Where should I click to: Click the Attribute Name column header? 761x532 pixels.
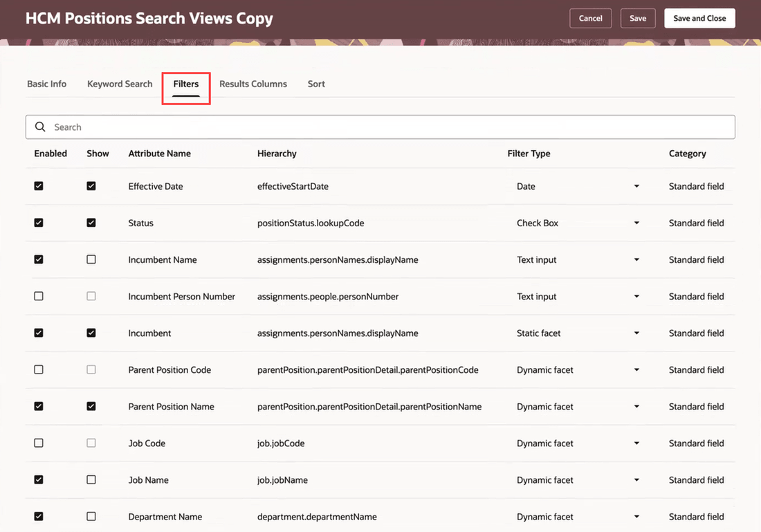pyautogui.click(x=159, y=154)
